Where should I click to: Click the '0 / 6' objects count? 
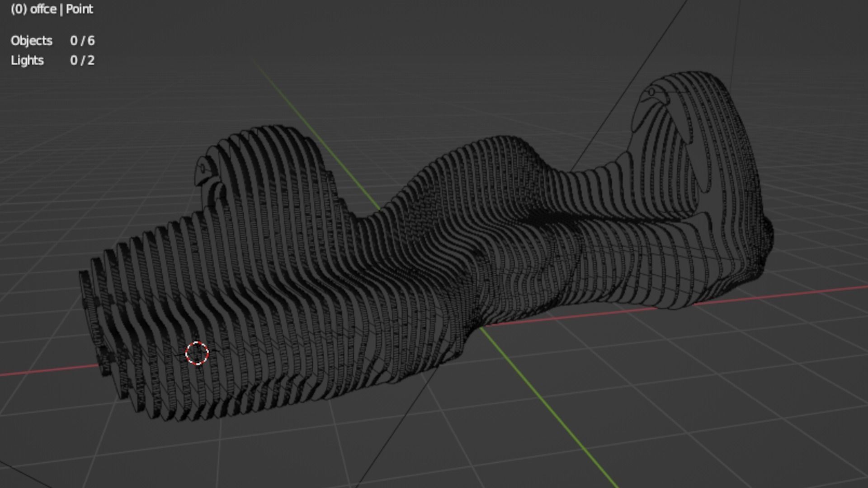coord(82,41)
